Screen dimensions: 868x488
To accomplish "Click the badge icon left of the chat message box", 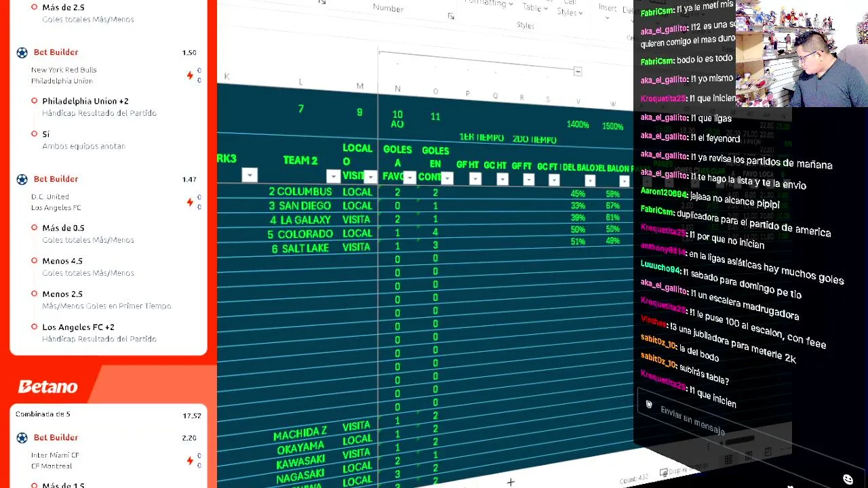I will pyautogui.click(x=649, y=405).
